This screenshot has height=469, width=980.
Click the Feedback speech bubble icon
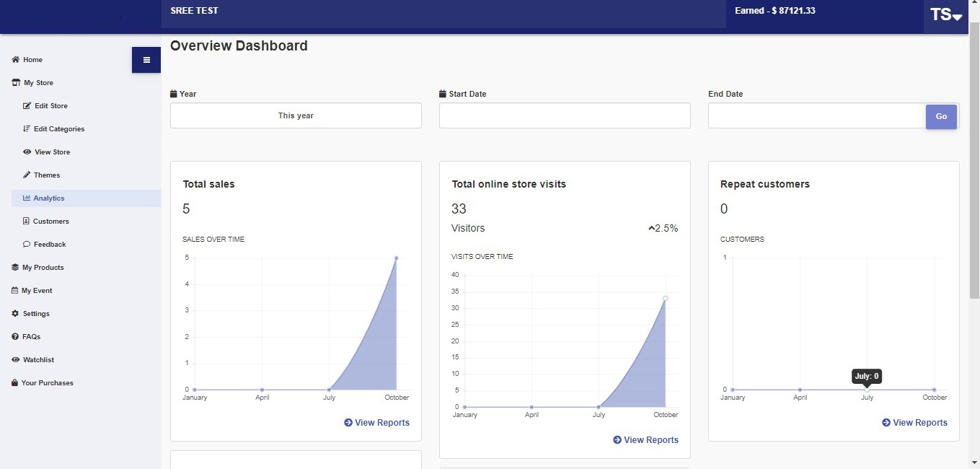click(27, 245)
